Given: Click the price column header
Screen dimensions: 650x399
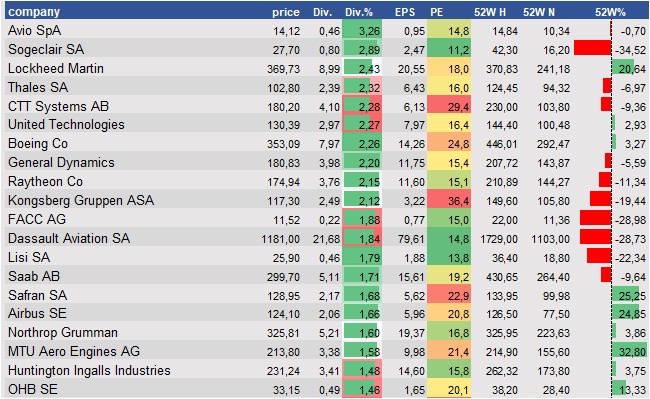Looking at the screenshot, I should pyautogui.click(x=286, y=12).
